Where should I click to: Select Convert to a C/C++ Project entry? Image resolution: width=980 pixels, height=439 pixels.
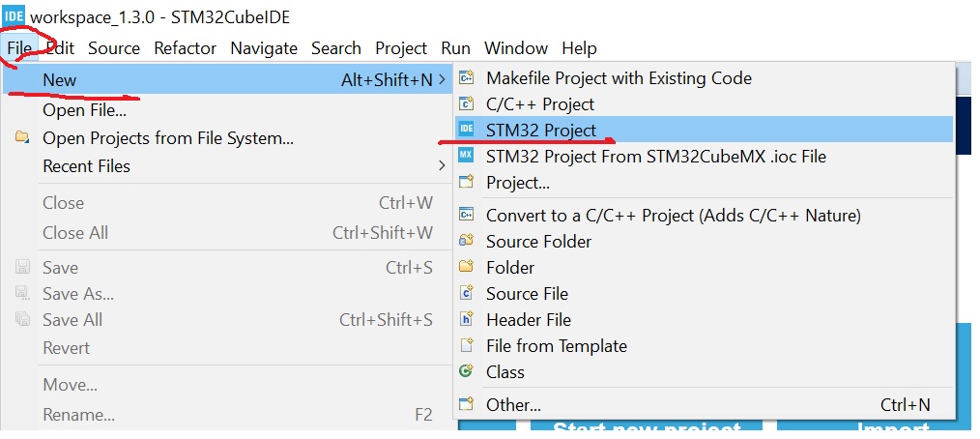click(x=673, y=215)
